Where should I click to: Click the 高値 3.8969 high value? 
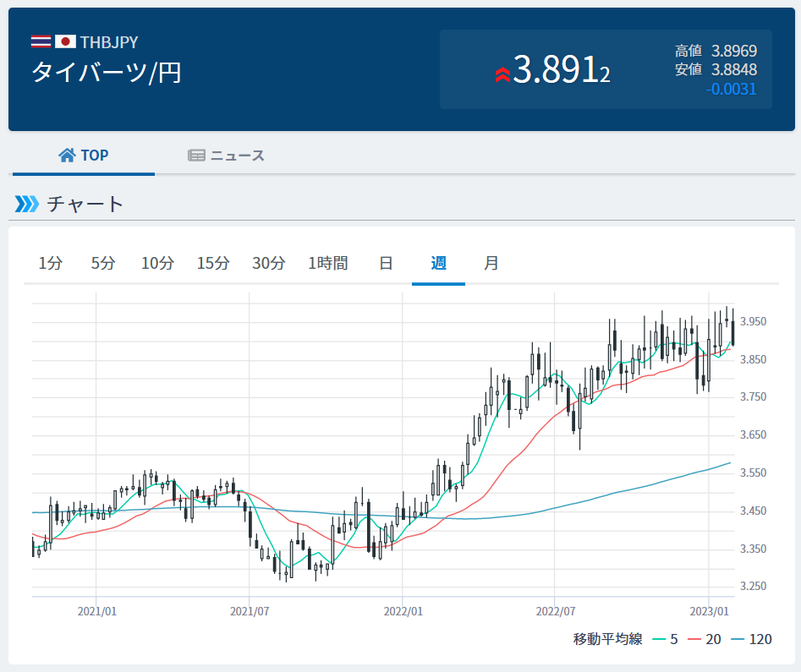click(716, 51)
